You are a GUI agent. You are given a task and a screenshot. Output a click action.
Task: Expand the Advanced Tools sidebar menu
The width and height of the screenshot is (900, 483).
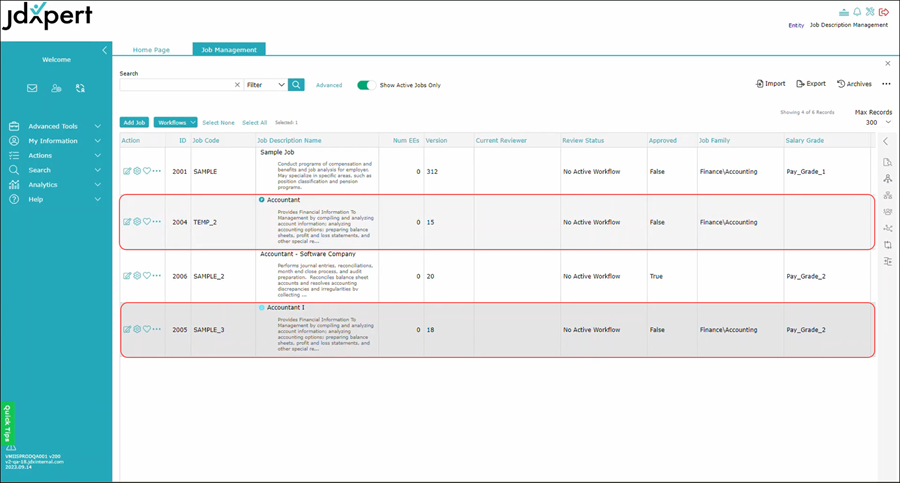(55, 126)
